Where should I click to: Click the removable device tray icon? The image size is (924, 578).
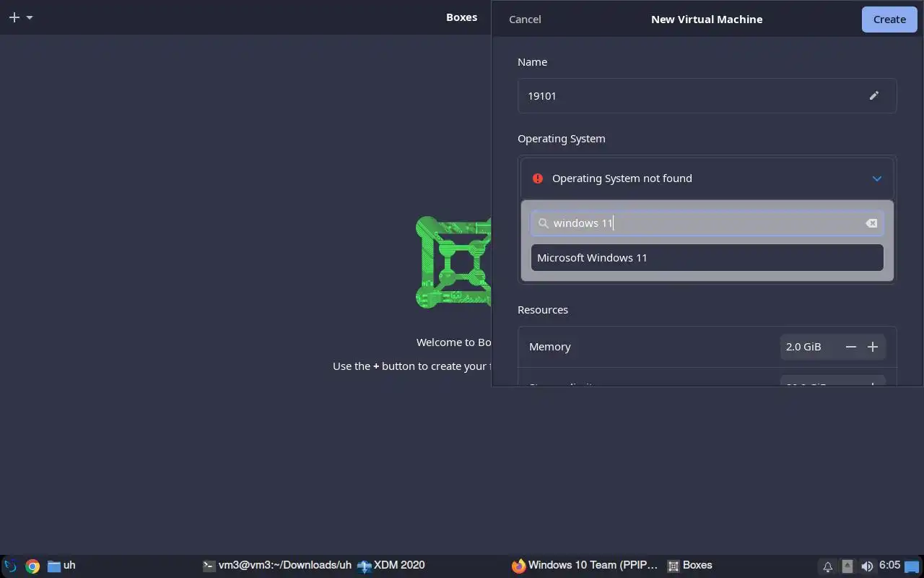pyautogui.click(x=847, y=566)
